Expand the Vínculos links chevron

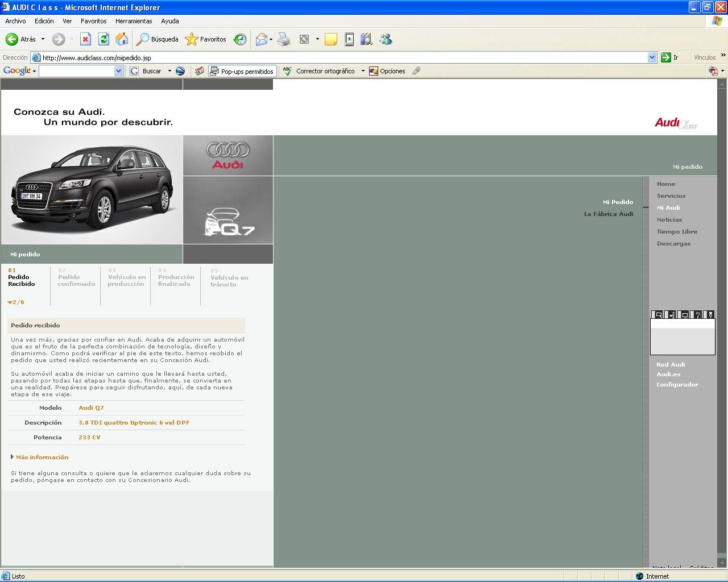tap(723, 56)
